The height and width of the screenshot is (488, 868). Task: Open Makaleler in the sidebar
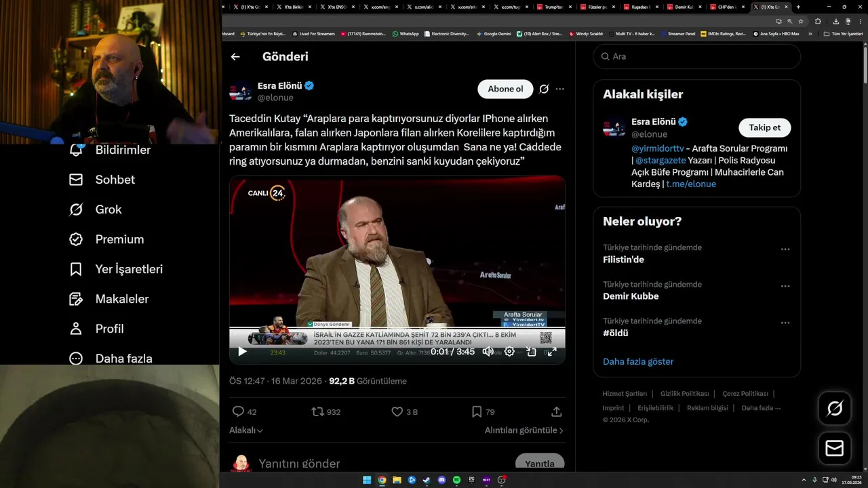108,299
